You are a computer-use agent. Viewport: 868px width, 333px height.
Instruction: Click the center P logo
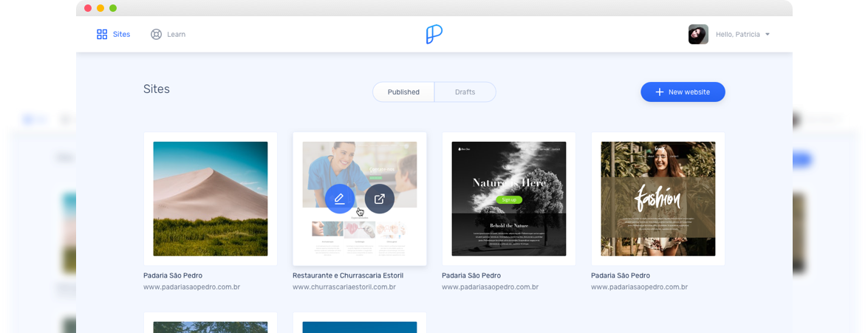tap(434, 34)
